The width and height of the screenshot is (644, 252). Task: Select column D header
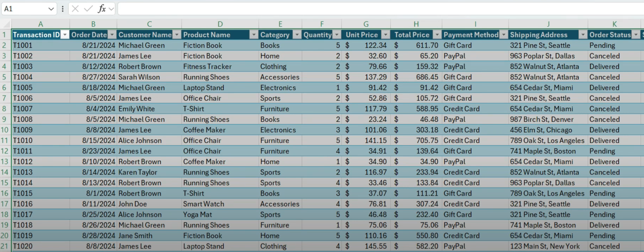[220, 24]
